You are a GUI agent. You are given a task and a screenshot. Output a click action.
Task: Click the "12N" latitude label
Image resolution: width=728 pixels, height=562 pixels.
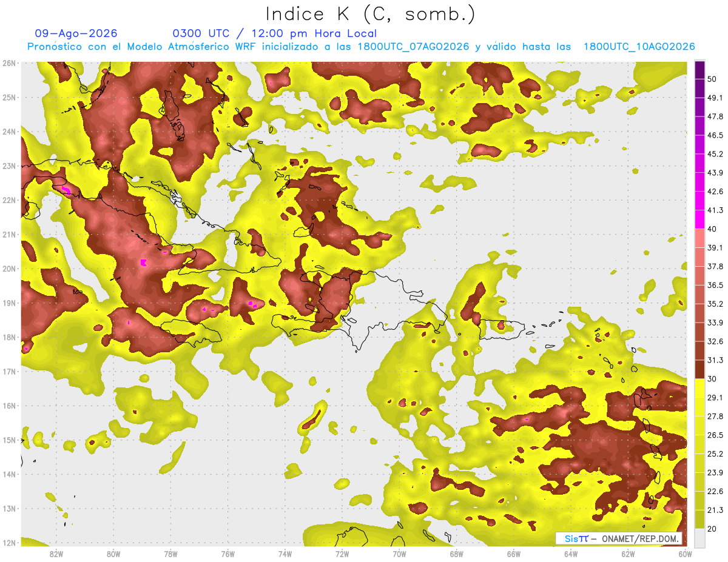coord(9,543)
